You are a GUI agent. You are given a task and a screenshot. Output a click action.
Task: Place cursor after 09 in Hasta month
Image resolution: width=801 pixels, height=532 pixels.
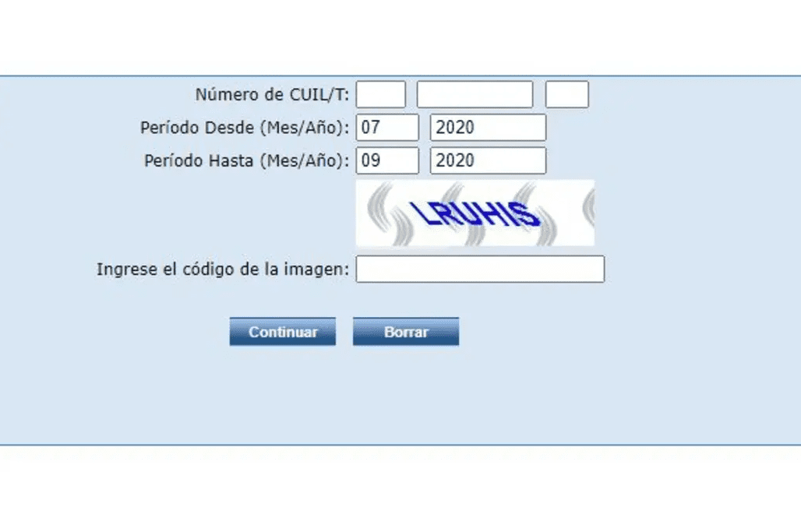click(x=382, y=160)
